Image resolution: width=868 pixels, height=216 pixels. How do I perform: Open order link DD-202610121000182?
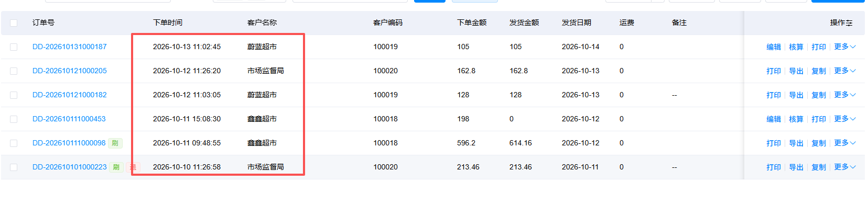pyautogui.click(x=70, y=95)
